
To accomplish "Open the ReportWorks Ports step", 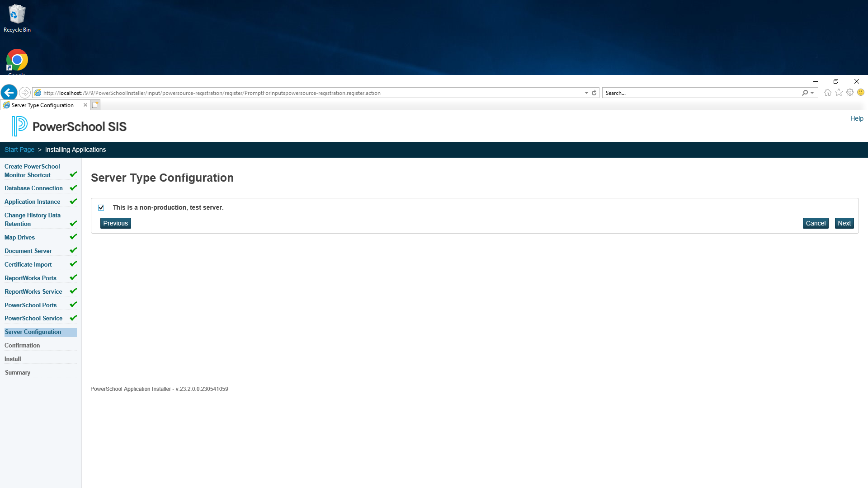I will click(x=30, y=278).
